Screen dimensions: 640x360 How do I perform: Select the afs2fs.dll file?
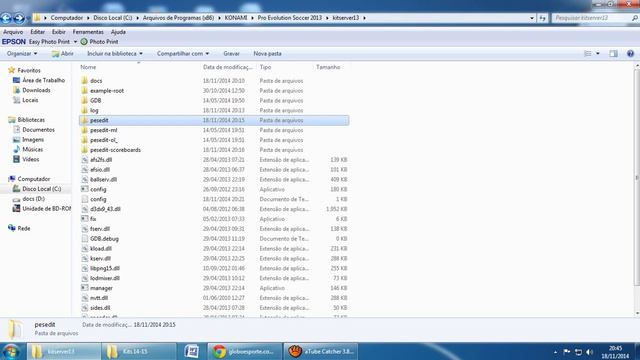(101, 160)
